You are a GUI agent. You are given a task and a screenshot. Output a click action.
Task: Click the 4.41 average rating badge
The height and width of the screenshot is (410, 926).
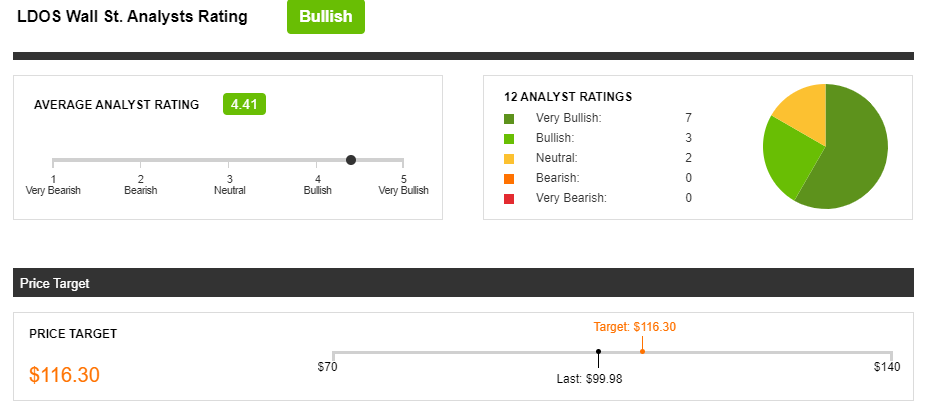244,105
